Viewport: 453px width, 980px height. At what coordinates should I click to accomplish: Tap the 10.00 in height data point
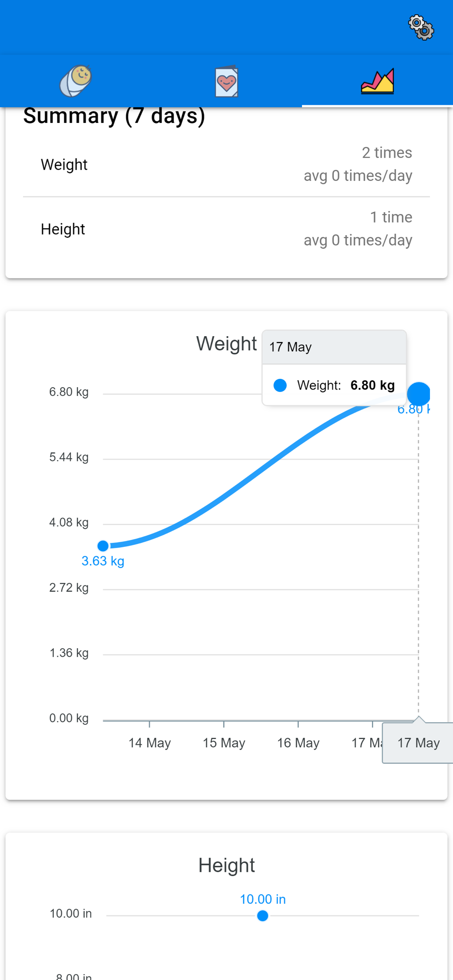[263, 916]
